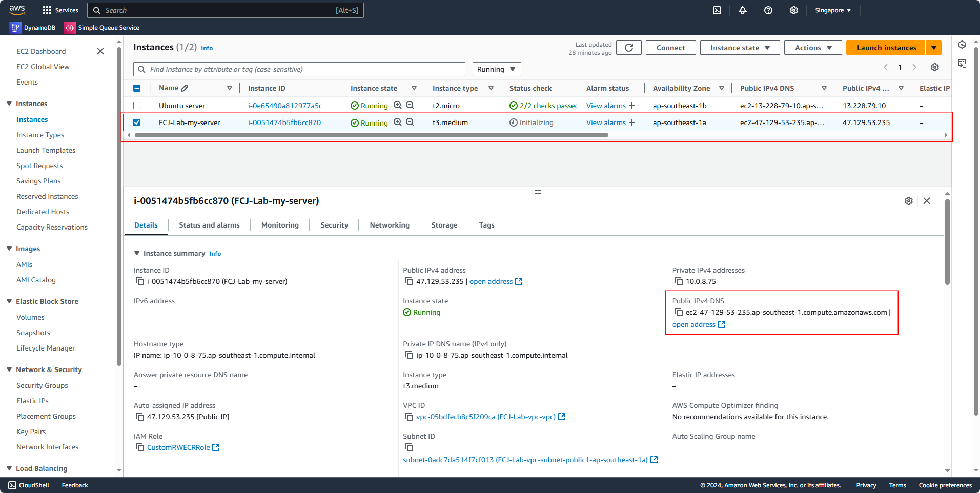Close the instance details panel
Screen dimensions: 980x493
(927, 201)
